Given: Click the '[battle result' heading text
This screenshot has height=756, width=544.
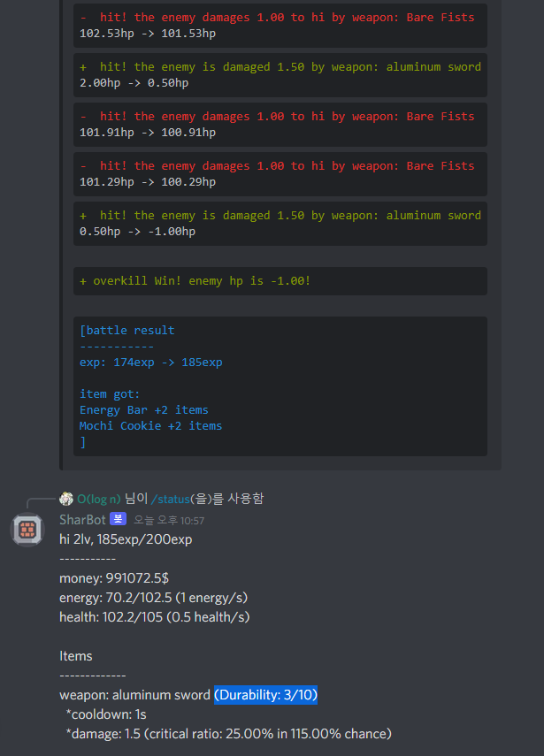Looking at the screenshot, I should click(127, 331).
